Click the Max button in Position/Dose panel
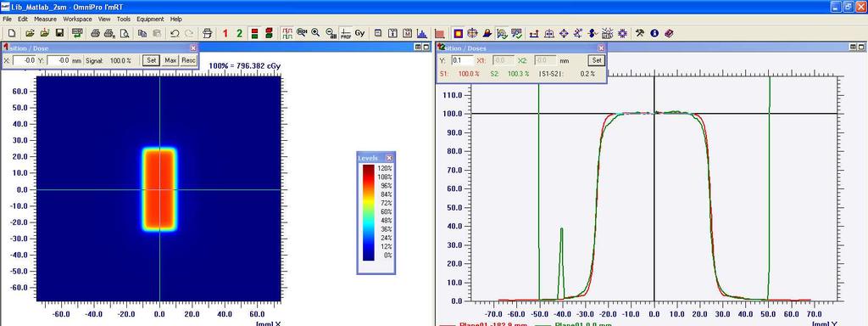Viewport: 868px width, 326px height. (170, 60)
